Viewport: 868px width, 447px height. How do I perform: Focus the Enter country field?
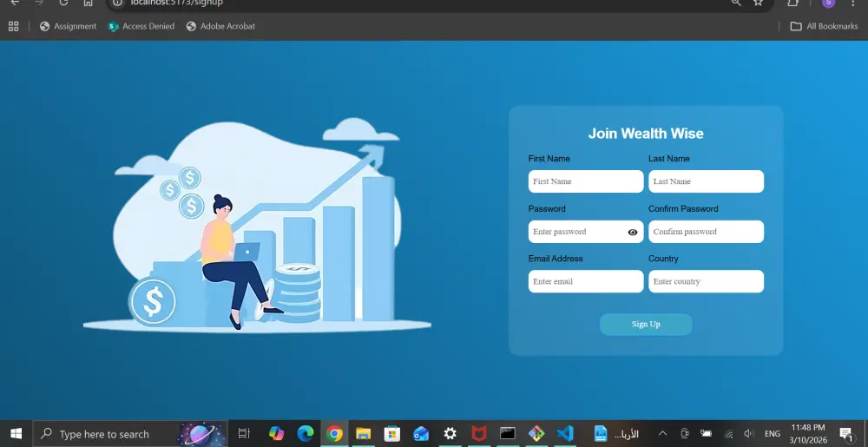click(x=706, y=281)
